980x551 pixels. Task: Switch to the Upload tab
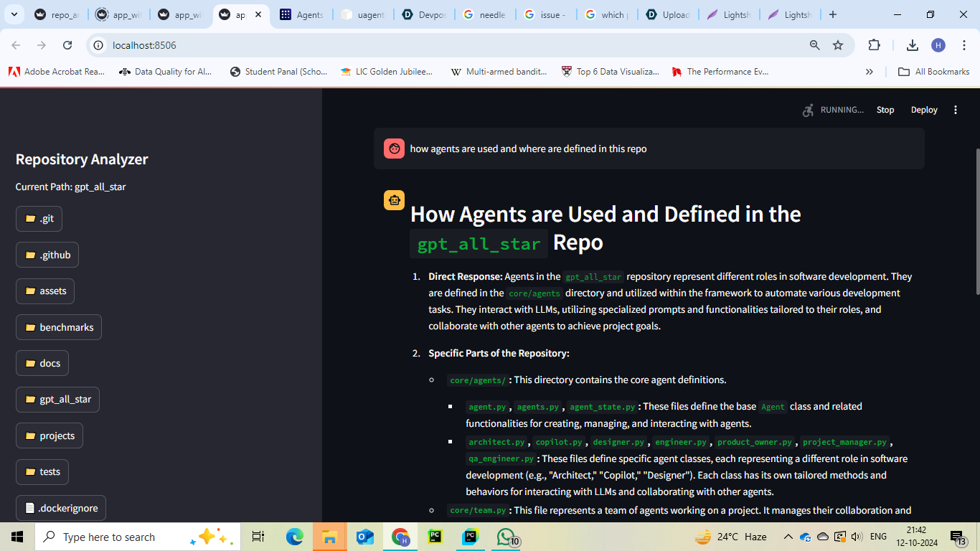668,14
